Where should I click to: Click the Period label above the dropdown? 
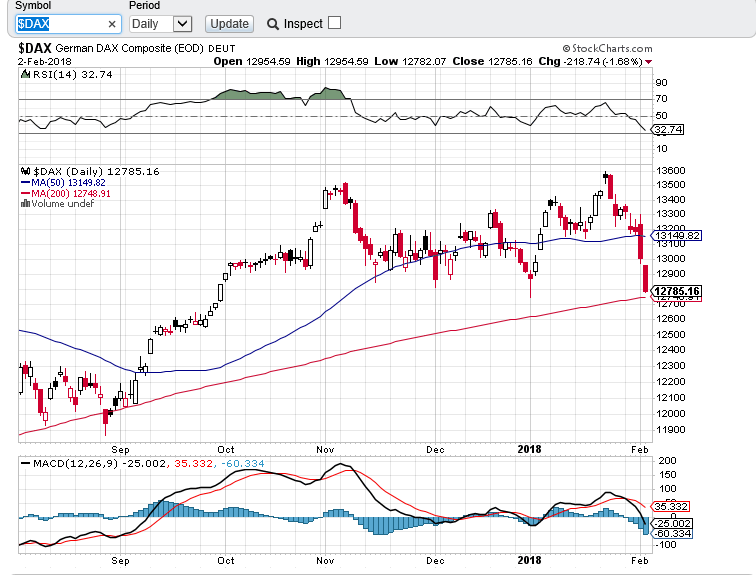[144, 5]
